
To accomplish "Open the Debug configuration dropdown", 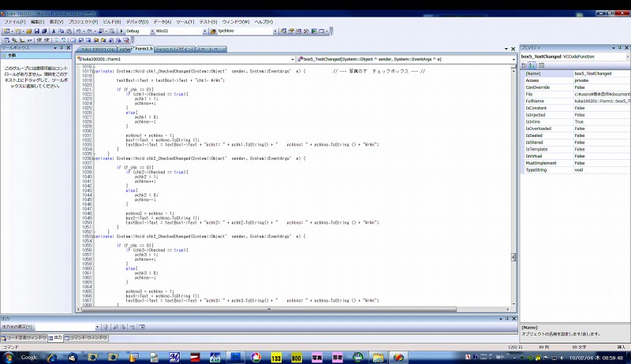I will pyautogui.click(x=148, y=31).
